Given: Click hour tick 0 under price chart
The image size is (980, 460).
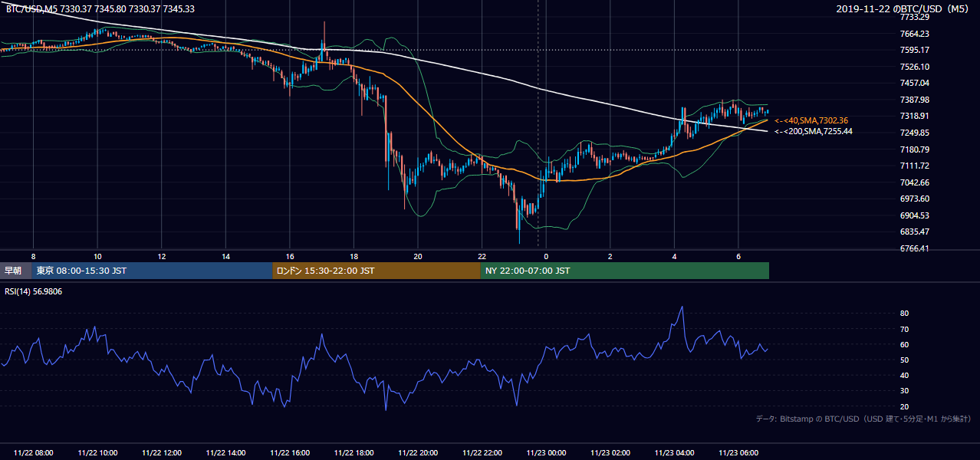Looking at the screenshot, I should [x=546, y=256].
